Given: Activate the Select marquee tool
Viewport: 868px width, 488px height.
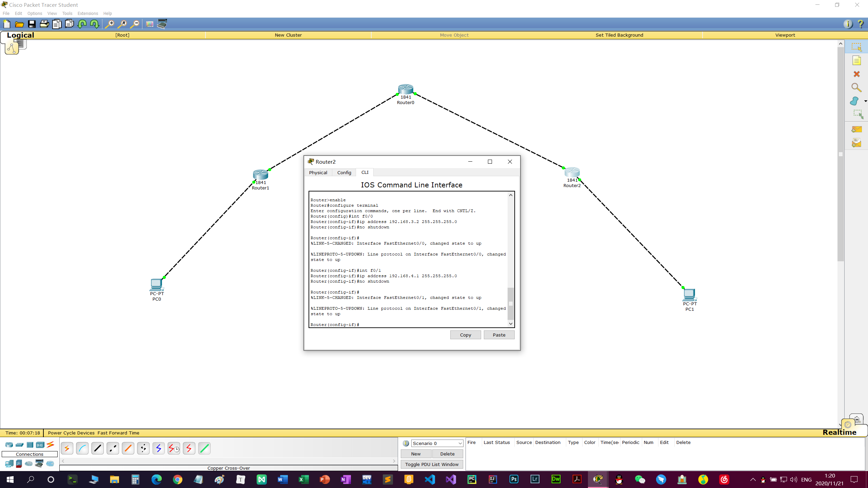Looking at the screenshot, I should (856, 47).
